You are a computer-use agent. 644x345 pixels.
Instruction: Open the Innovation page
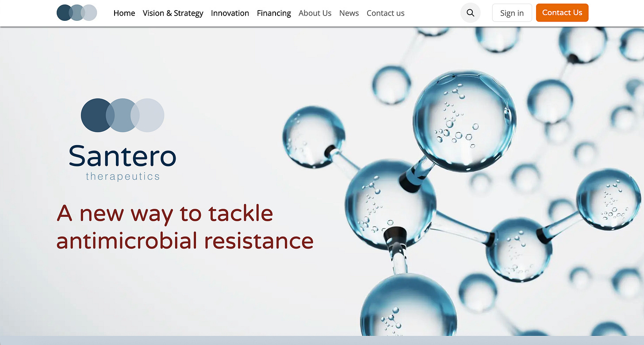point(230,13)
